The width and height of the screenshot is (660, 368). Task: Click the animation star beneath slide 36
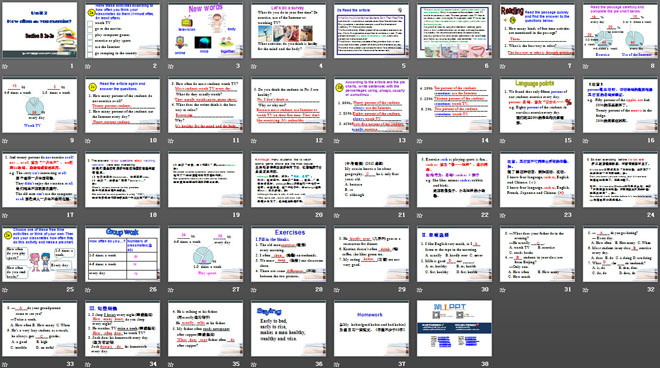coord(254,364)
